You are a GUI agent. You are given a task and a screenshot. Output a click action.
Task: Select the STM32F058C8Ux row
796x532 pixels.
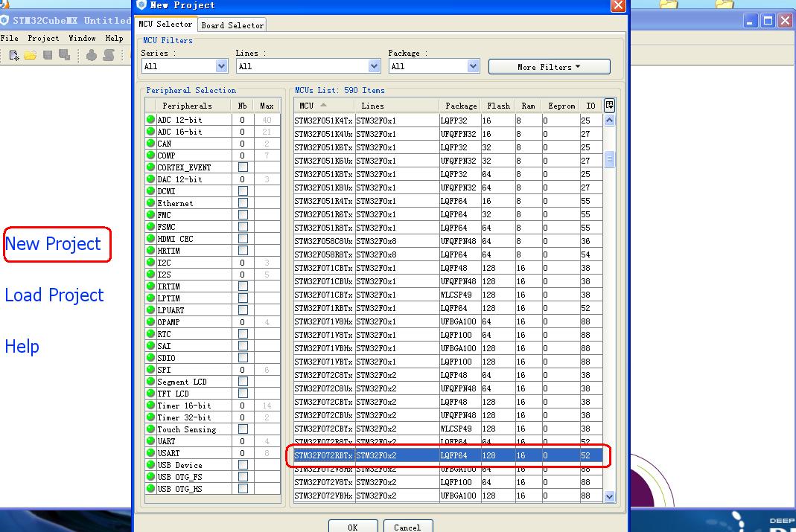tap(448, 241)
